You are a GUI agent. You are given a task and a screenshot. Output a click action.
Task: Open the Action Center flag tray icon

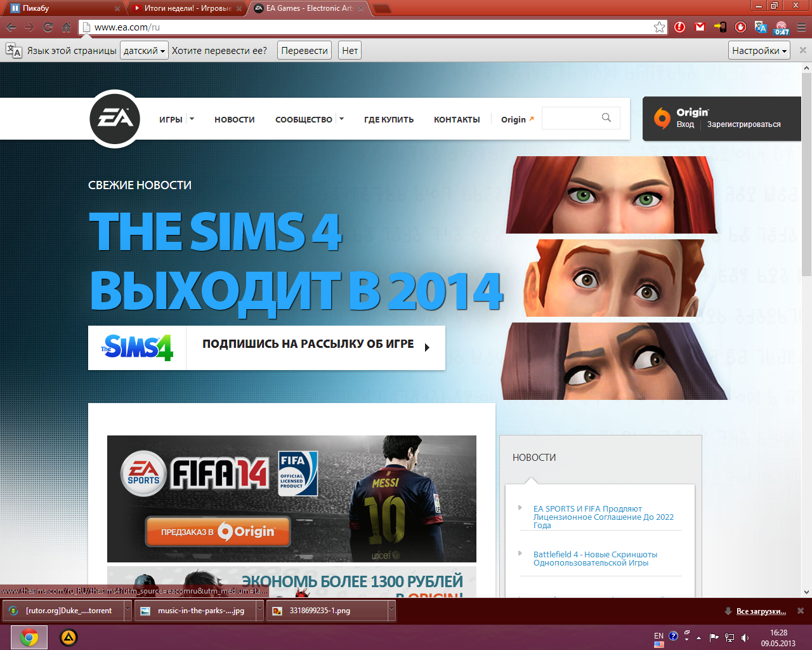714,637
